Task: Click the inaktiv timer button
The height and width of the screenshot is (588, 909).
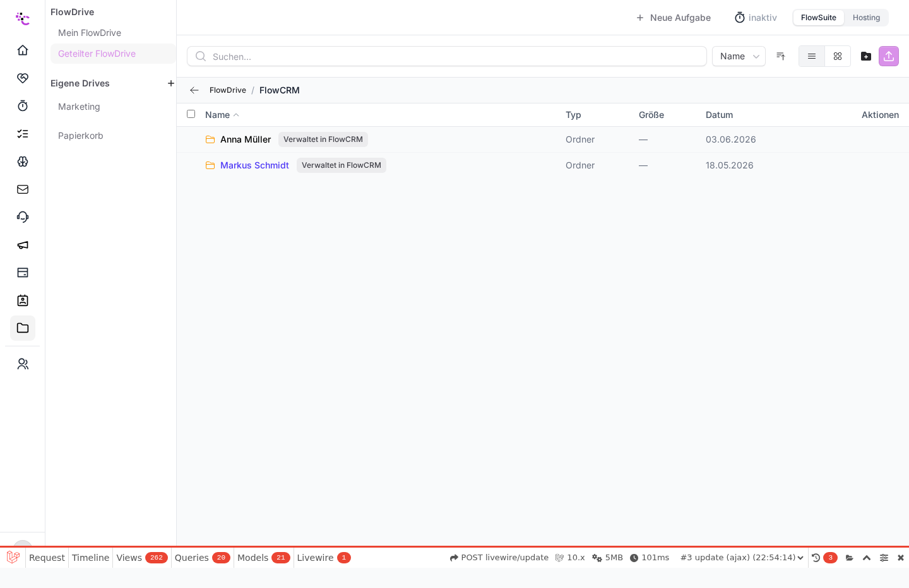Action: tap(756, 18)
